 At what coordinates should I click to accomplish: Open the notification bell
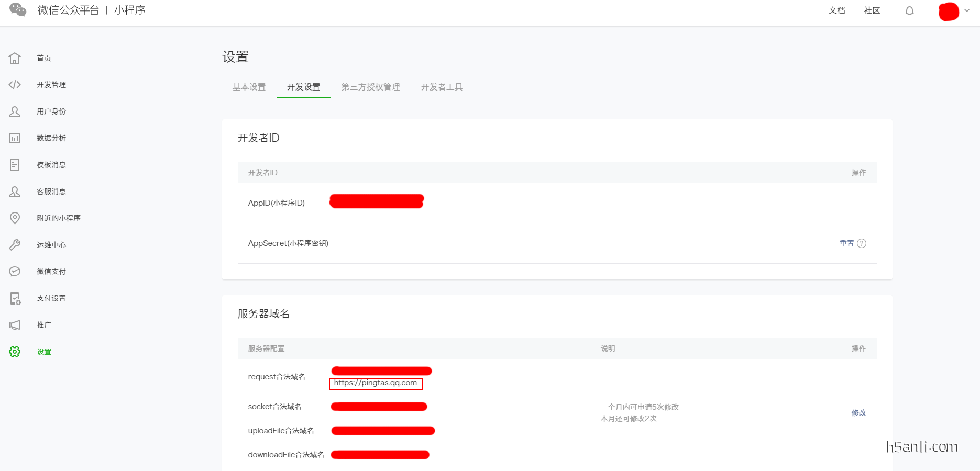[909, 11]
